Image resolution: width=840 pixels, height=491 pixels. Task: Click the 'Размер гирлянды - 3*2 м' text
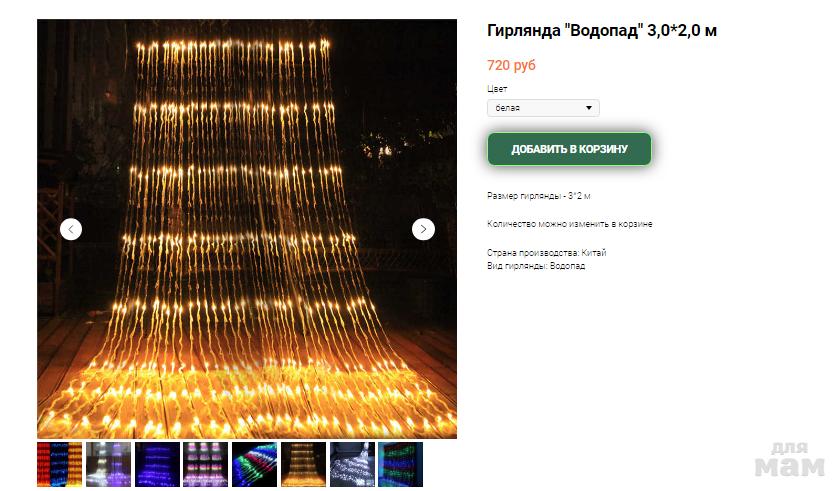click(538, 196)
